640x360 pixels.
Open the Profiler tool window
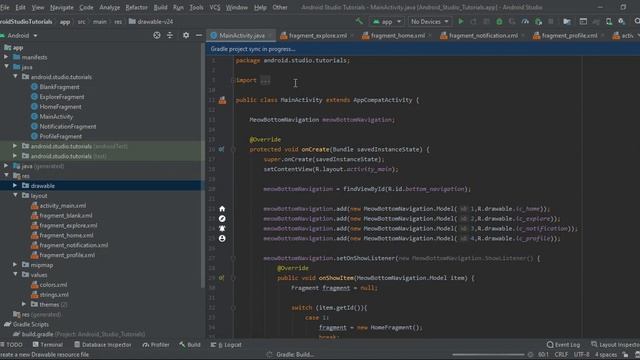click(x=156, y=345)
